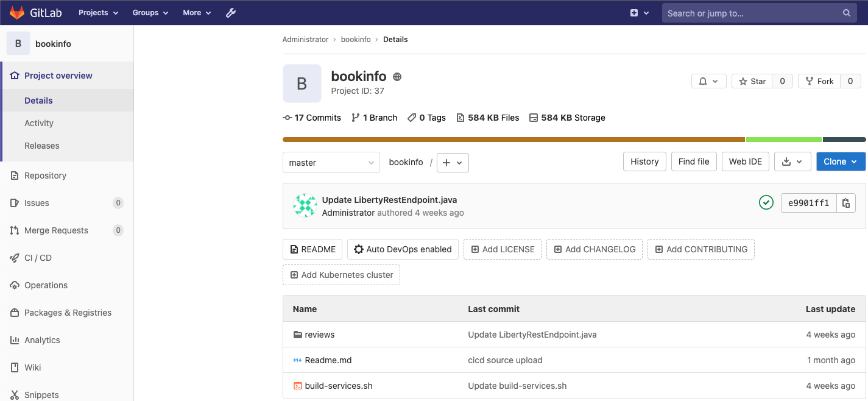The width and height of the screenshot is (868, 401).
Task: Open the admin area wrench icon
Action: point(231,13)
